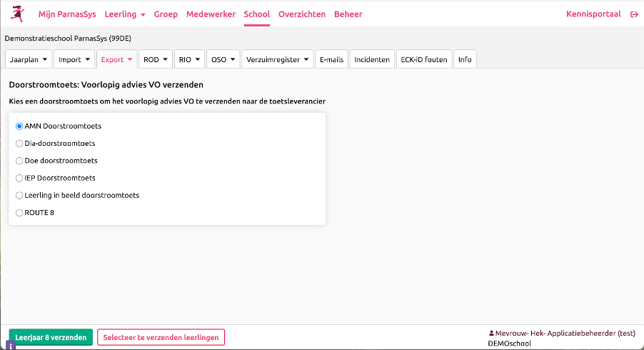Click the info icon in bottom-left corner
The width and height of the screenshot is (644, 350).
11,345
